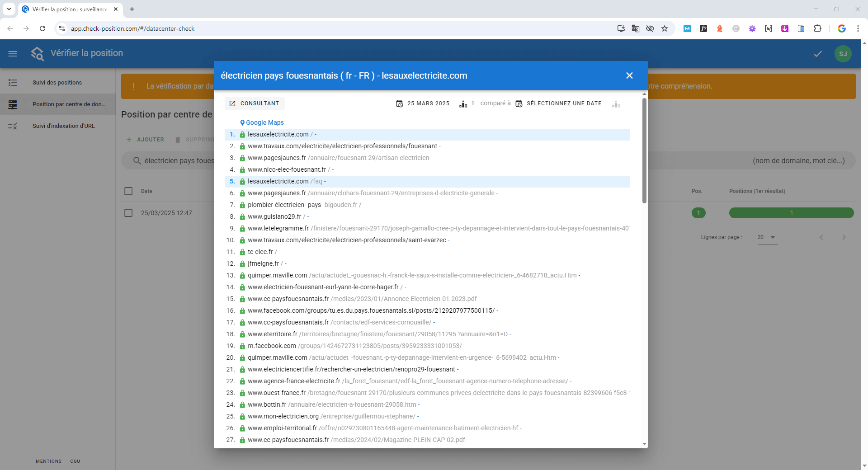Click the search magnifier icon in filter field

point(137,161)
